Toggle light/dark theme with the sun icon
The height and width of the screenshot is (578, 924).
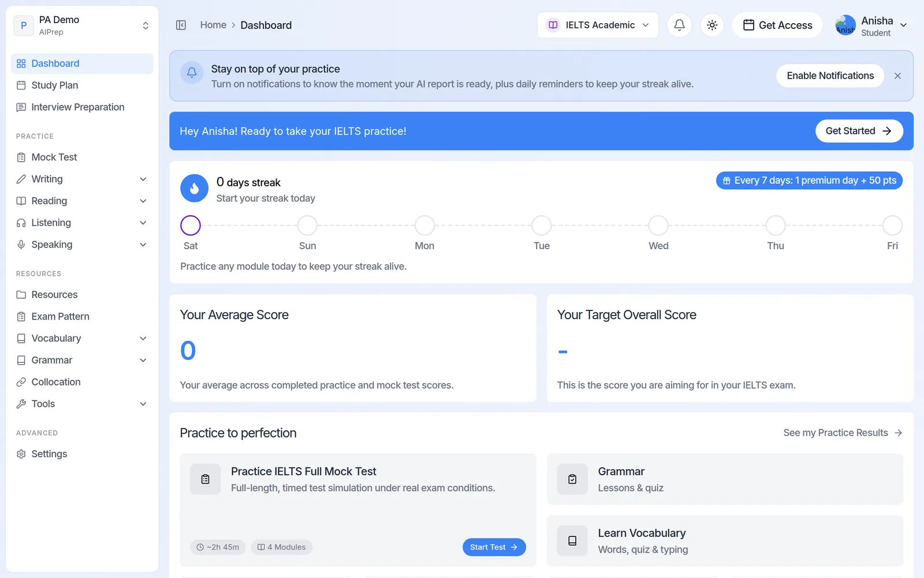coord(712,25)
